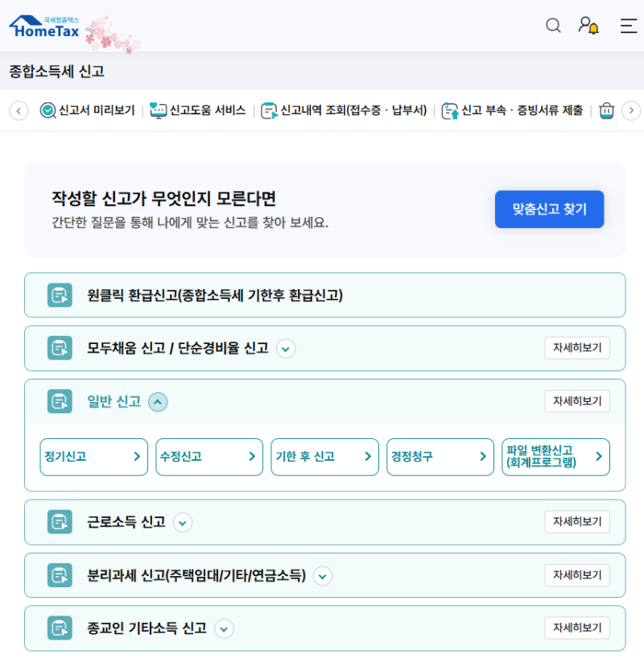Open the search on the HomeTax header
Viewport: 644px width, 659px height.
point(553,26)
